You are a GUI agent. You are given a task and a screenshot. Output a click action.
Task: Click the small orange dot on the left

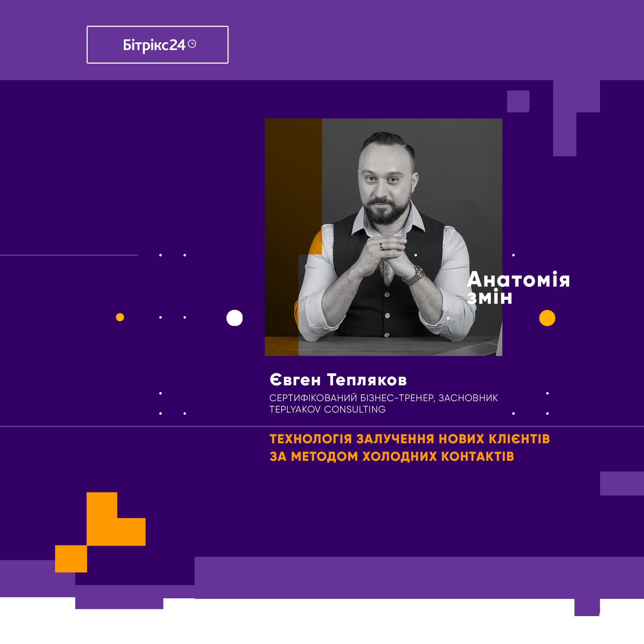tap(120, 317)
